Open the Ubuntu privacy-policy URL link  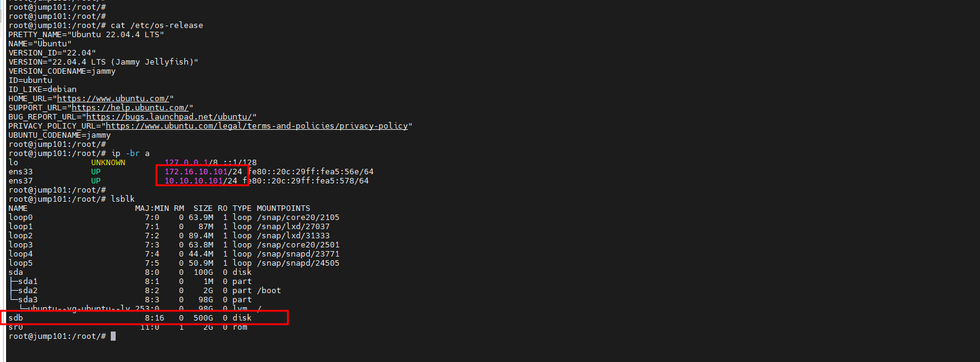257,126
